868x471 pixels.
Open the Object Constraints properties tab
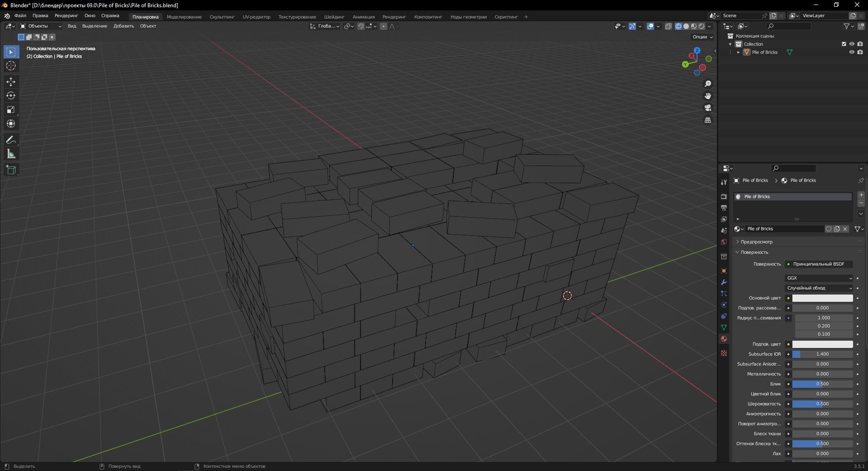[x=724, y=316]
